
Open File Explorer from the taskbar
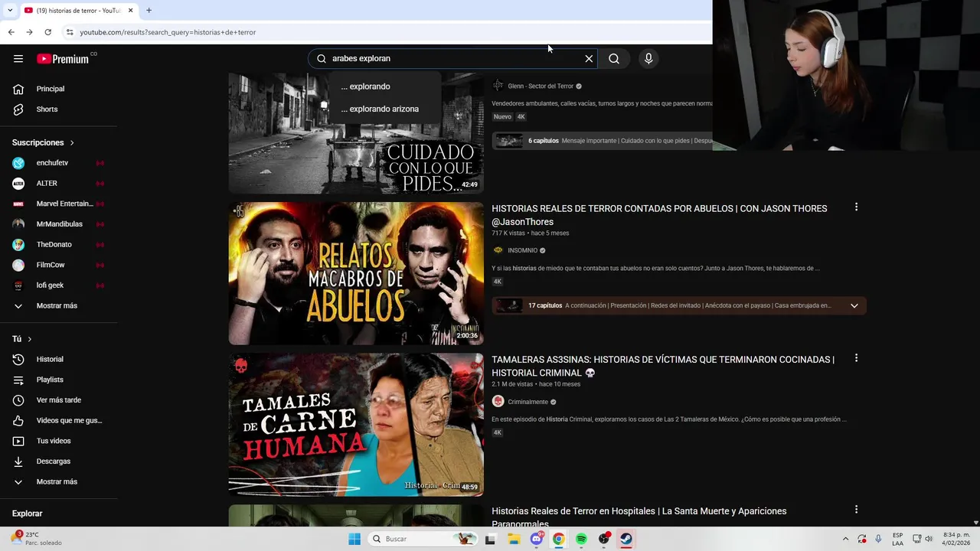514,539
